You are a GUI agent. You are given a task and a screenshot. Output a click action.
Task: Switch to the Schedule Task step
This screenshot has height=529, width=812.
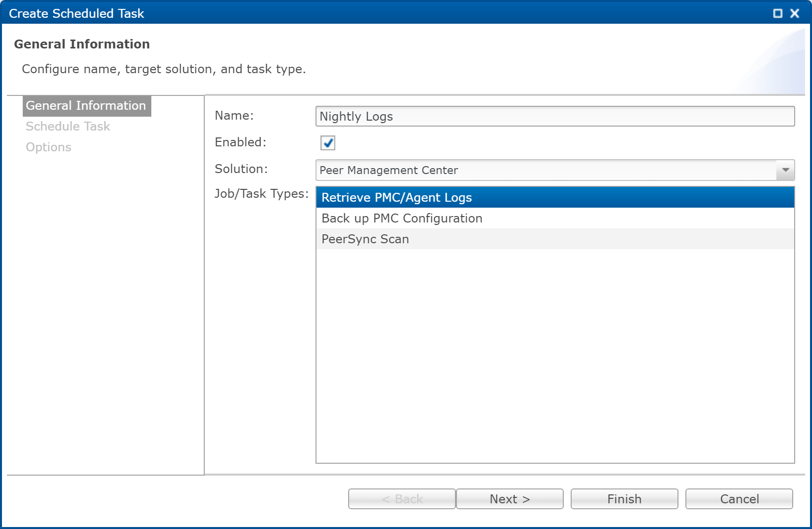pyautogui.click(x=68, y=126)
